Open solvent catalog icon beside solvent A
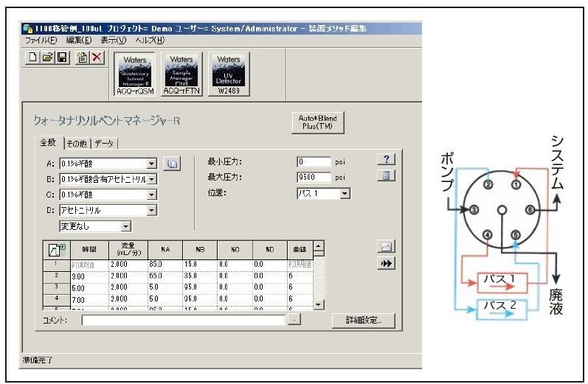This screenshot has height=384, width=588. [172, 164]
